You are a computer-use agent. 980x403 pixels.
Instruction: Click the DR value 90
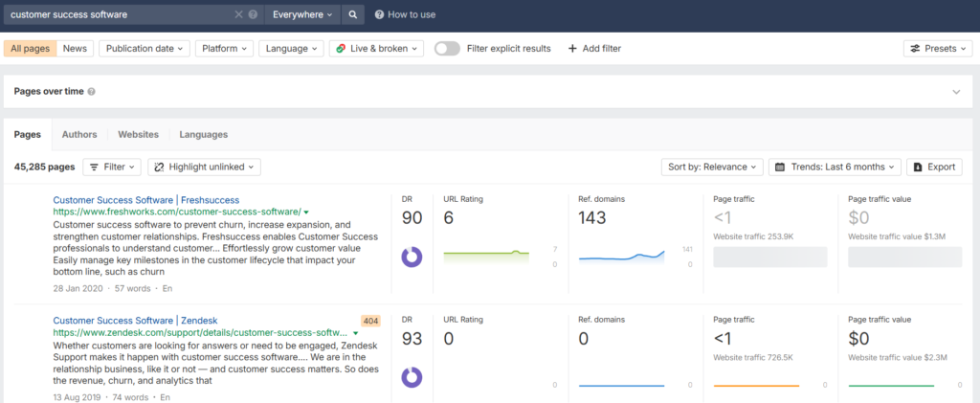point(412,218)
